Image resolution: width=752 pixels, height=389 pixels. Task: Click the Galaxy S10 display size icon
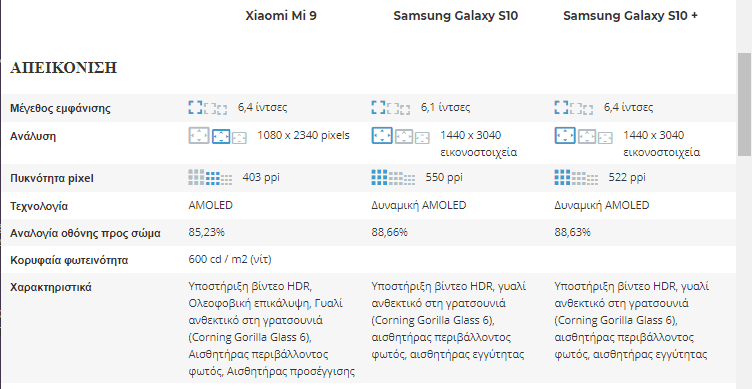tap(390, 108)
